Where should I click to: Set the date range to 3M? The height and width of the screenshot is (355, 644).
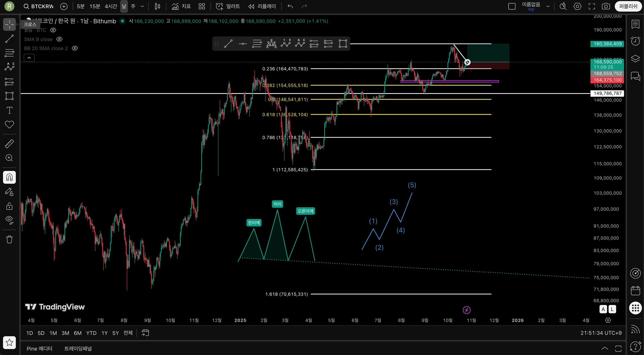coord(65,333)
